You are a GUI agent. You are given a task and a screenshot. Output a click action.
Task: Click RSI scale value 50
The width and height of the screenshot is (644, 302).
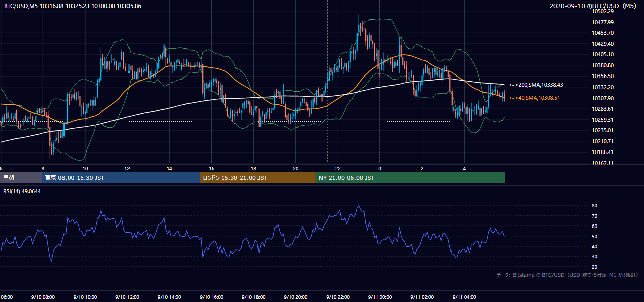tap(595, 236)
